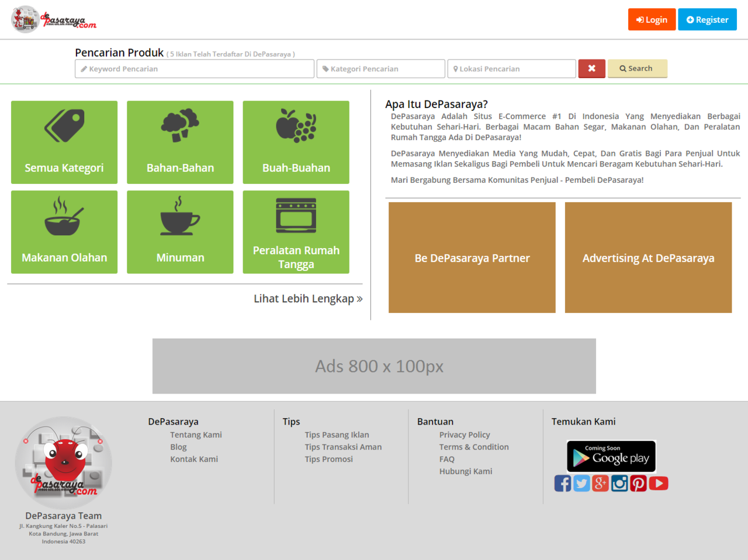Open Tips Promosi link

328,459
